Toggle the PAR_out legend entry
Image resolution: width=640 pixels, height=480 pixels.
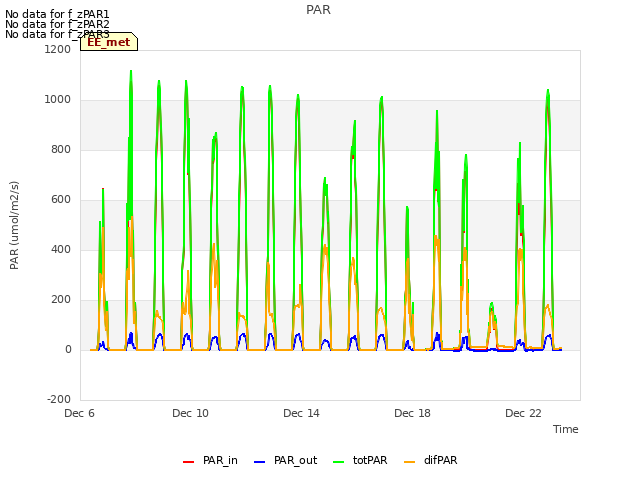285,460
